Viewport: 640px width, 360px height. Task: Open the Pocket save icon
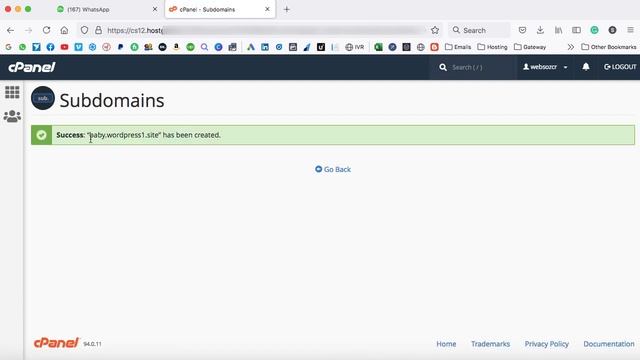click(522, 30)
